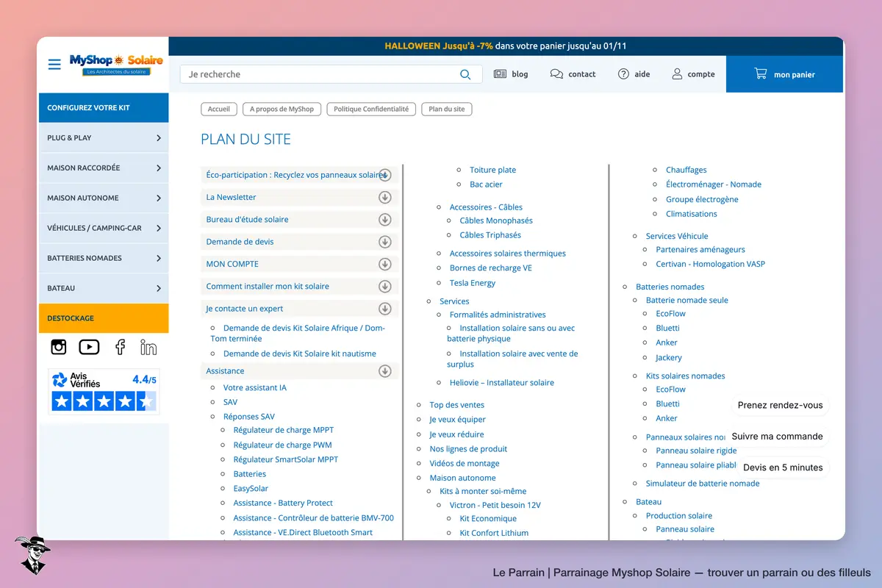The width and height of the screenshot is (882, 588).
Task: Open the Bornes de recharge VE link
Action: (491, 268)
